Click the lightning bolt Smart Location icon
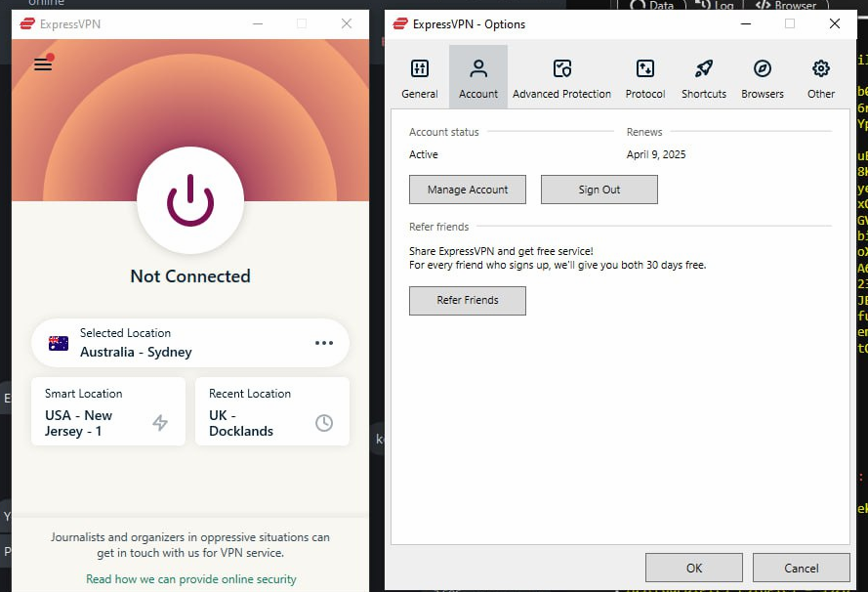 [160, 423]
